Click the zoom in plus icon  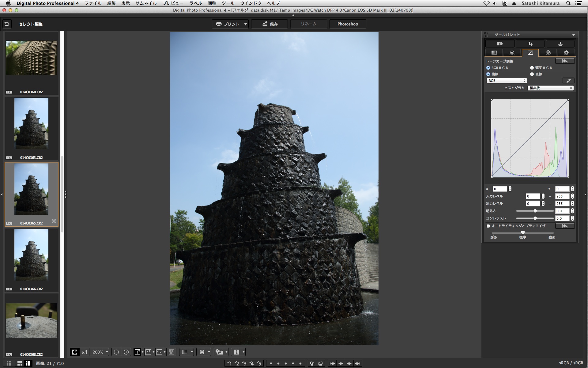tap(126, 352)
